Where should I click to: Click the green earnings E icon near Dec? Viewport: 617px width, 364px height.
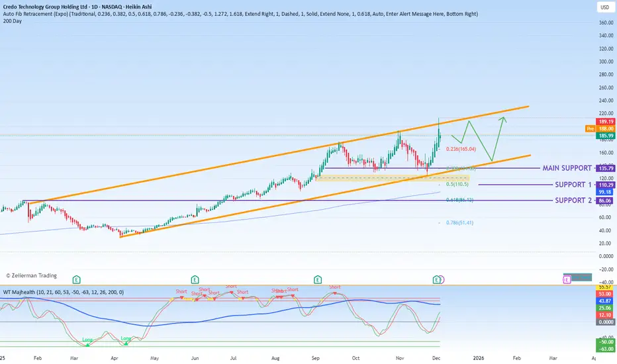click(436, 280)
